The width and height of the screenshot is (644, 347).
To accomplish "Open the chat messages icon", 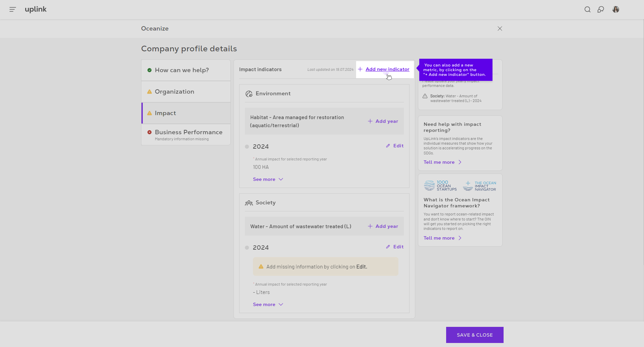I will pyautogui.click(x=601, y=9).
